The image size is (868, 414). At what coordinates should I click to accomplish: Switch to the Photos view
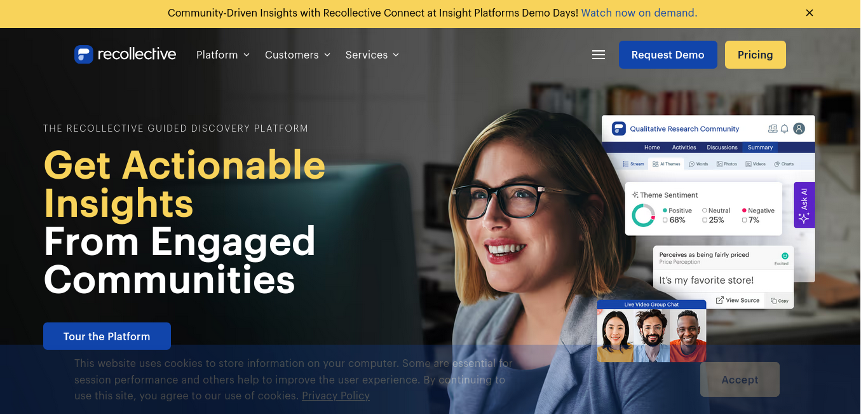pos(727,164)
